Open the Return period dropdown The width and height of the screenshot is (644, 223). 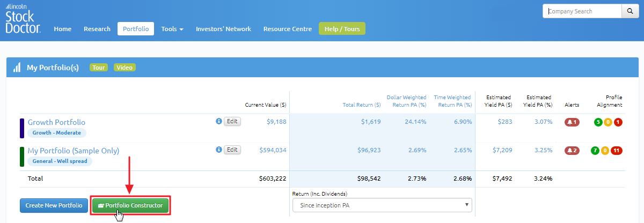coord(383,205)
